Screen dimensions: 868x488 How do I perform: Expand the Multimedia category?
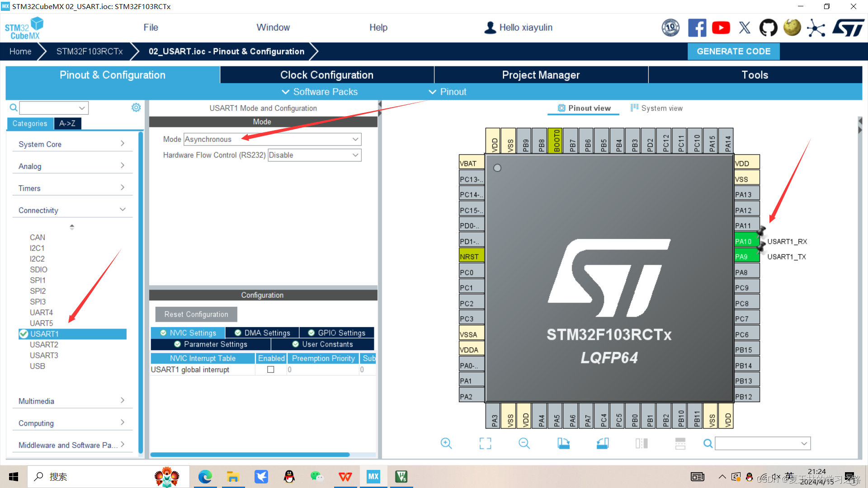click(72, 401)
